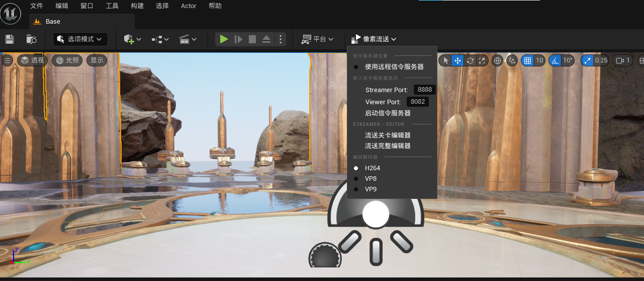Choose 流送完整编辑器 stream full editor
The image size is (644, 281).
click(388, 146)
